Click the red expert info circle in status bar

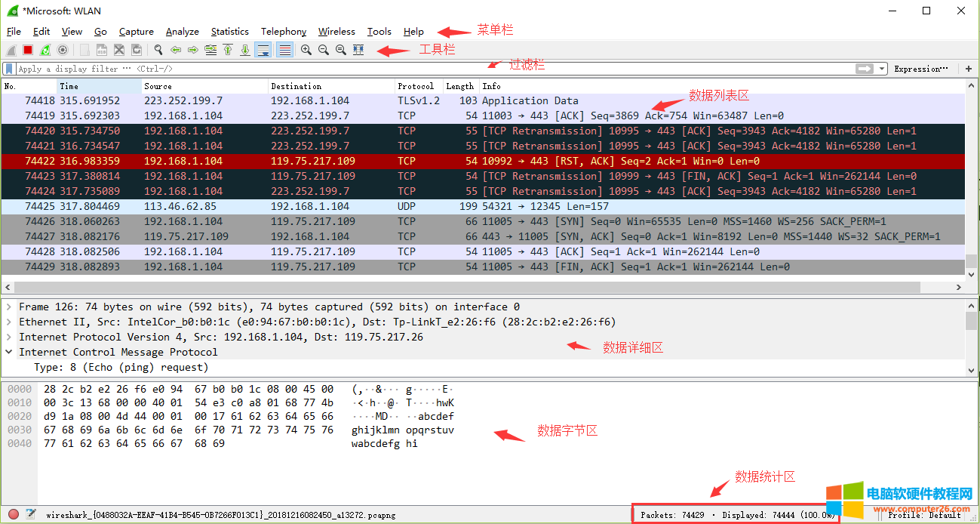13,515
